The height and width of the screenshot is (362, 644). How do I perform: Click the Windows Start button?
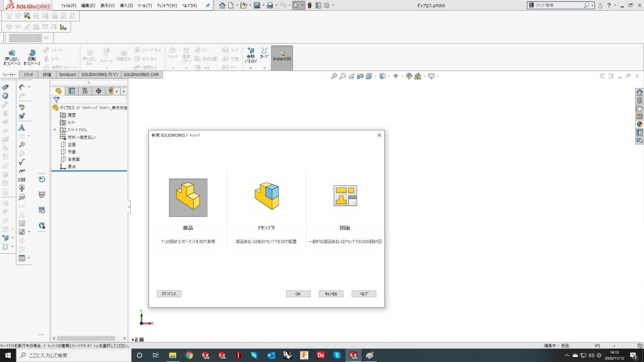(x=8, y=355)
